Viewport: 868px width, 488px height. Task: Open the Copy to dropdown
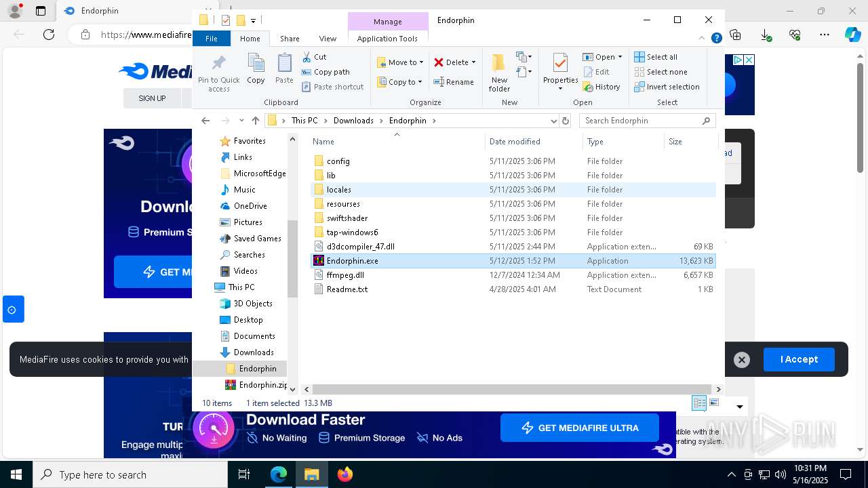(x=399, y=82)
